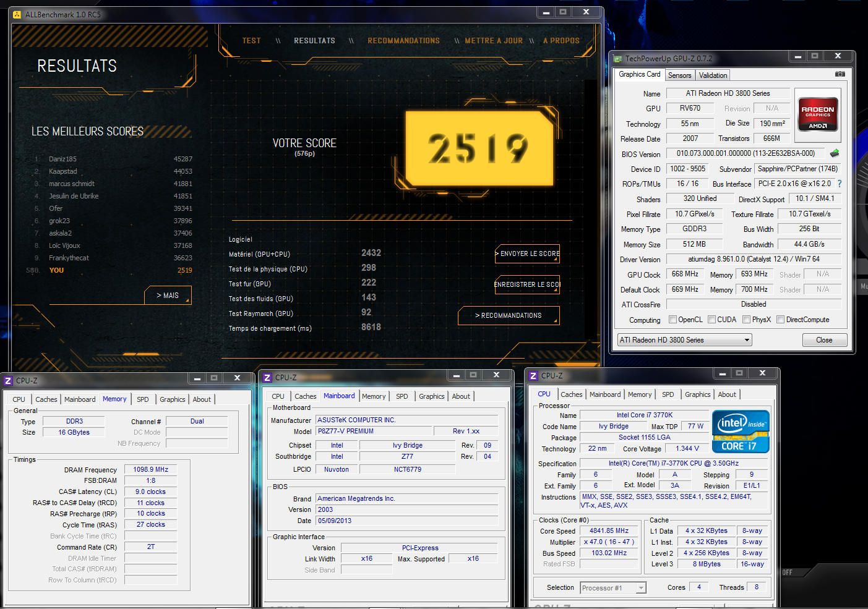
Task: Click the > MAIS button
Action: pos(168,296)
